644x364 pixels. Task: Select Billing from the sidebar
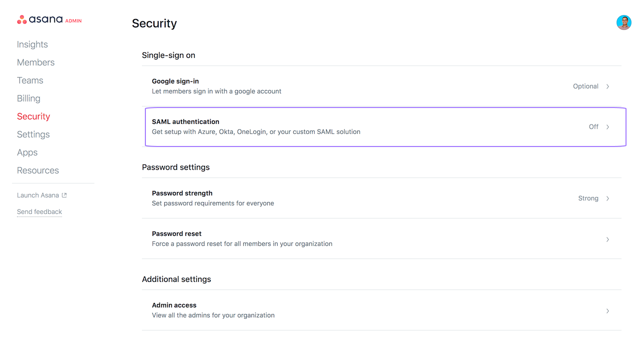point(28,98)
